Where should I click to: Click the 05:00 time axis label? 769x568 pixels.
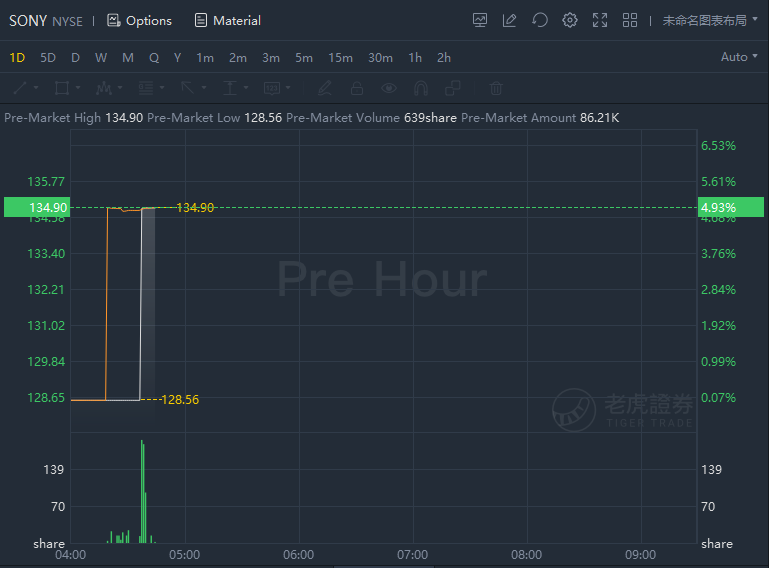184,555
